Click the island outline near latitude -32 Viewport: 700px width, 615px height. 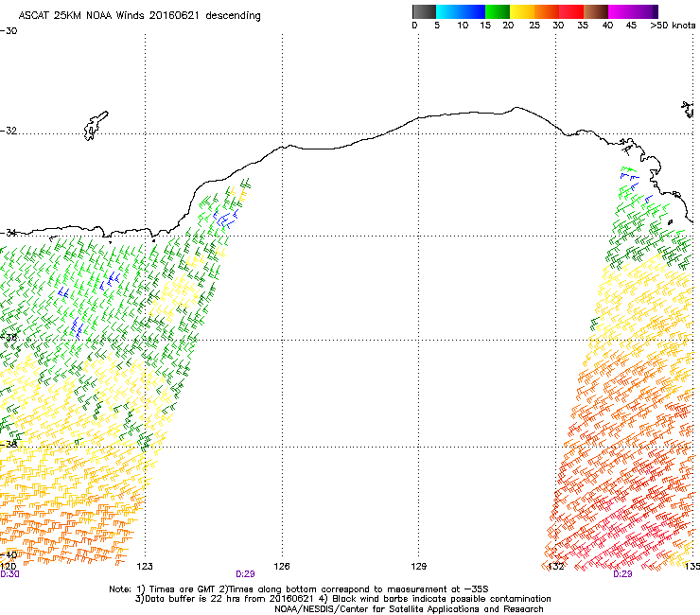point(96,126)
